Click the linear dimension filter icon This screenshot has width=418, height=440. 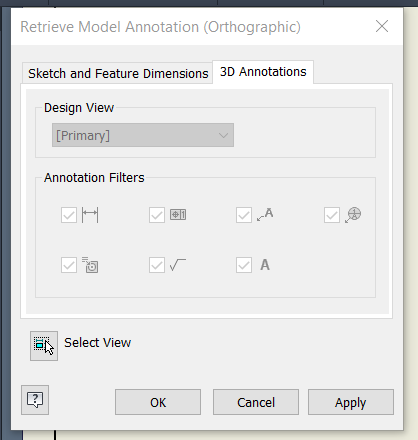coord(90,215)
